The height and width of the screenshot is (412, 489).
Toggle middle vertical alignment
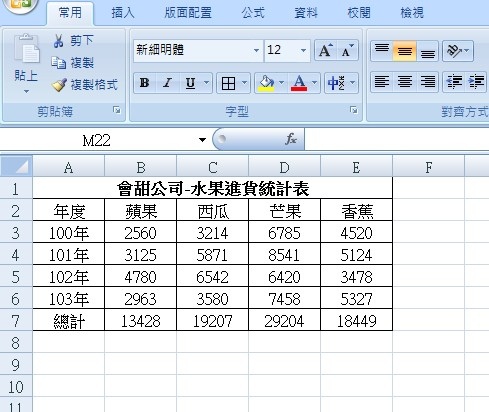click(x=405, y=50)
